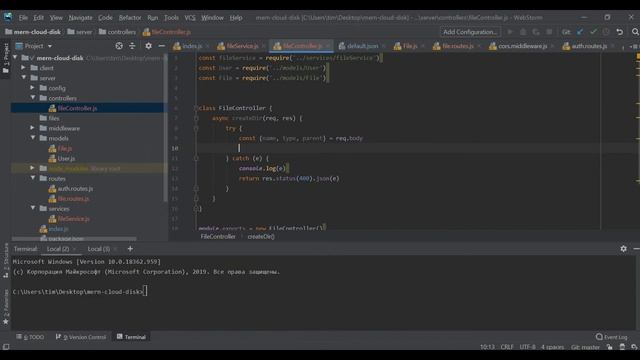Open the Edit menu
The height and width of the screenshot is (360, 640).
[38, 18]
